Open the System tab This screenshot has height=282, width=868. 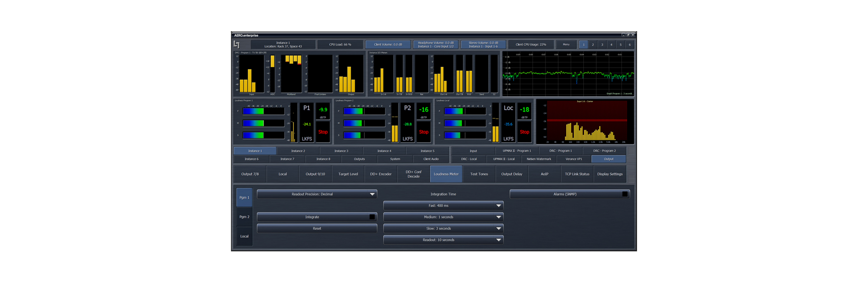coord(395,159)
